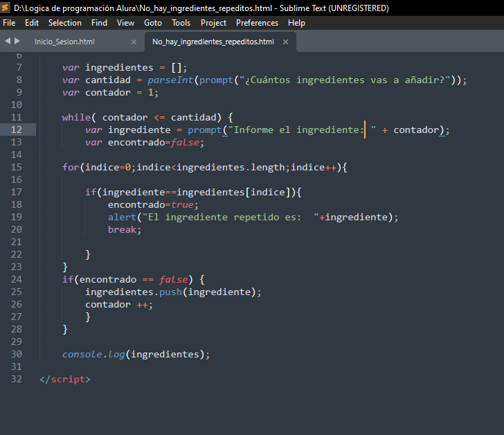Click the 'break' statement on line 20

point(122,230)
